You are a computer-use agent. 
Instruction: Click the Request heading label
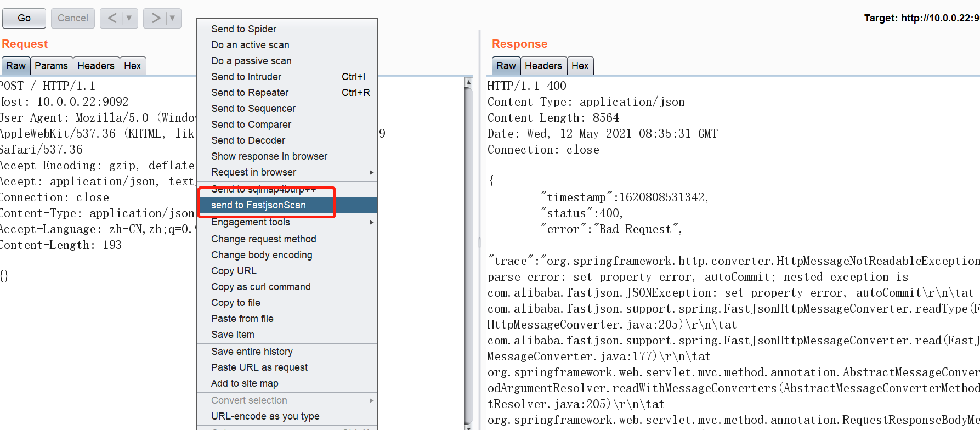[x=25, y=44]
